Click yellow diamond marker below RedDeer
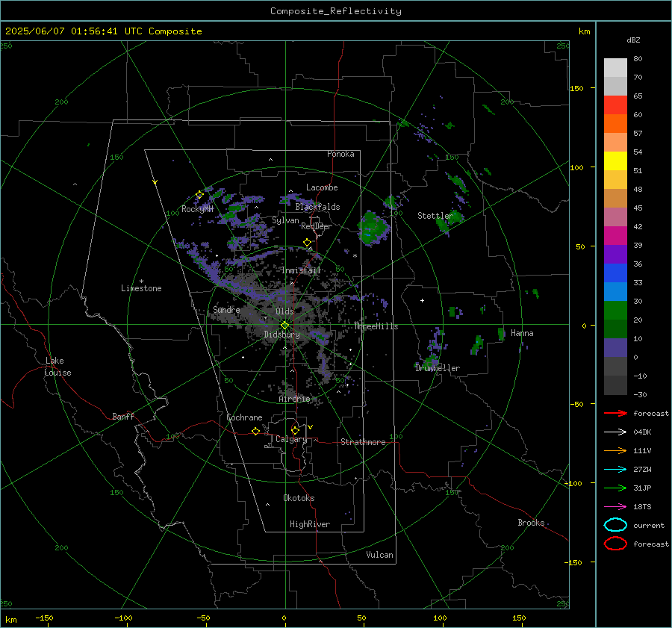The width and height of the screenshot is (672, 628). (x=307, y=243)
